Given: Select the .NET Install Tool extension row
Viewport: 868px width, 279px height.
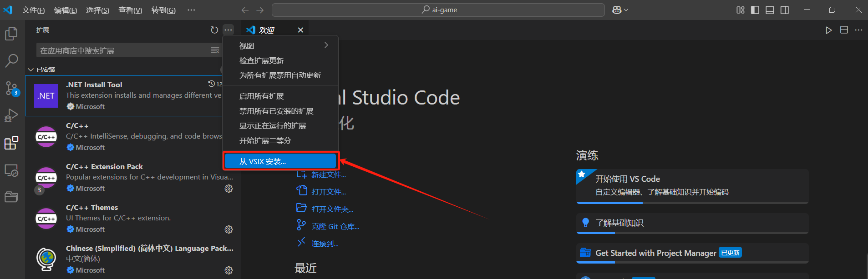Looking at the screenshot, I should [x=124, y=96].
